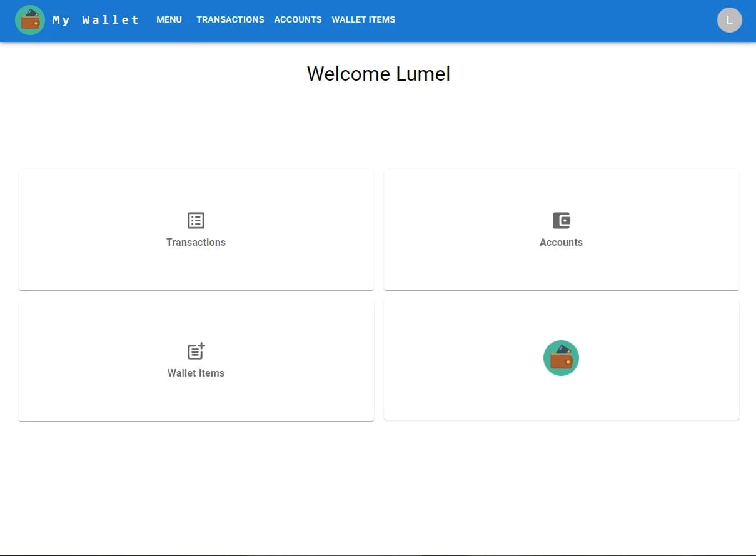The width and height of the screenshot is (756, 556).
Task: Click the Accounts label in its card
Action: tap(561, 242)
